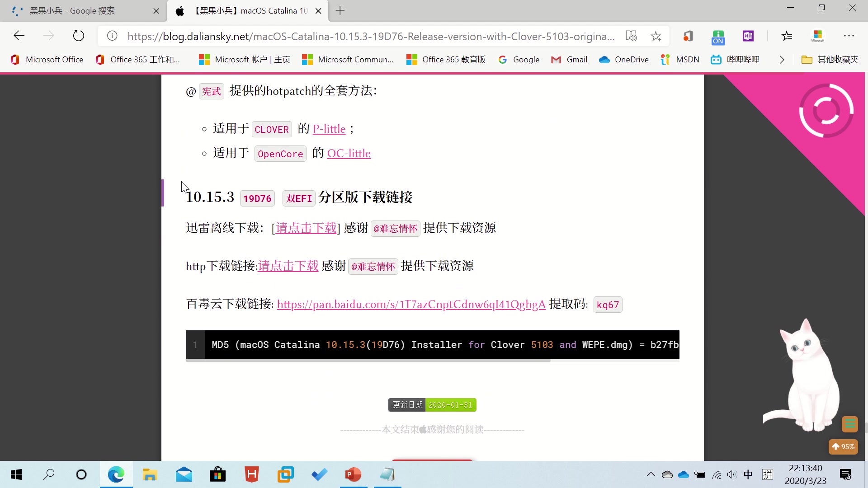Click the 95% back-to-top button
Screen dimensions: 868x488
(x=843, y=447)
